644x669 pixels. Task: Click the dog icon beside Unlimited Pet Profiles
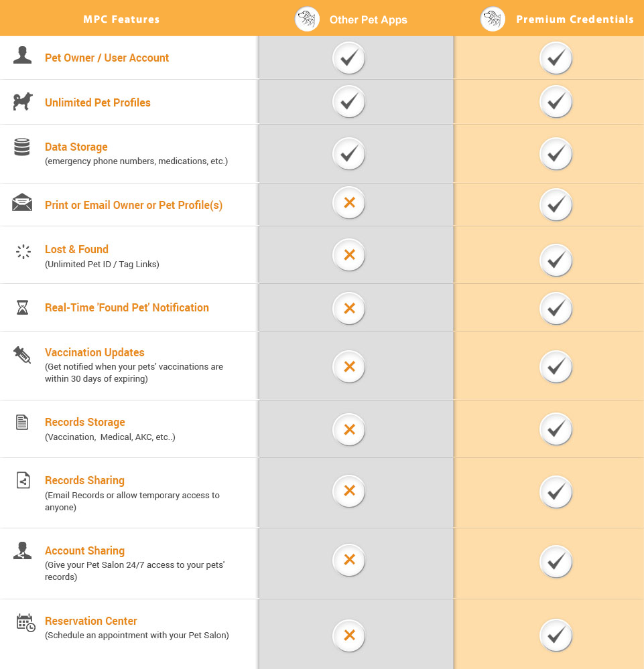(22, 101)
